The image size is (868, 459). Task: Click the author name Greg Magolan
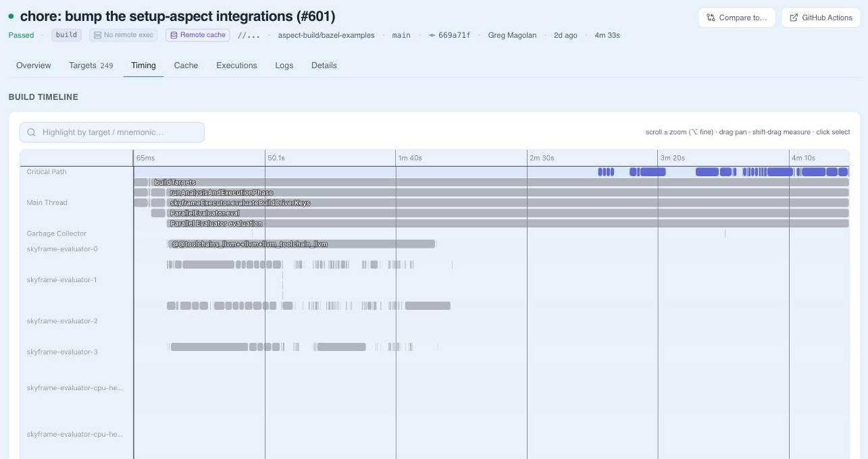tap(512, 35)
